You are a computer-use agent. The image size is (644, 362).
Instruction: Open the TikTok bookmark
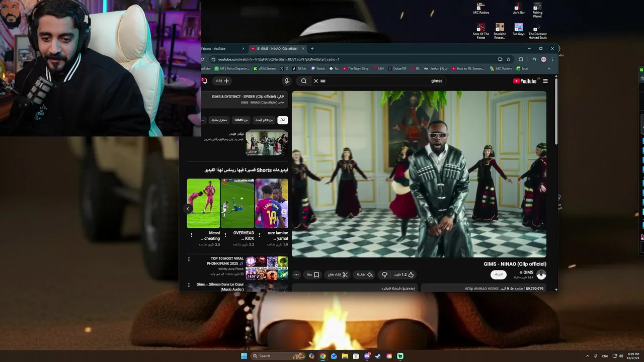click(x=299, y=68)
